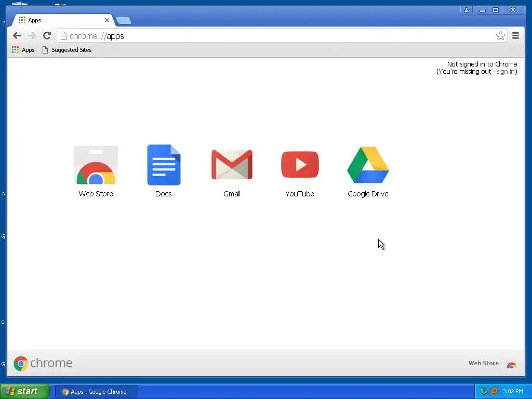Minimize the Chrome window
The width and height of the screenshot is (532, 399).
482,10
